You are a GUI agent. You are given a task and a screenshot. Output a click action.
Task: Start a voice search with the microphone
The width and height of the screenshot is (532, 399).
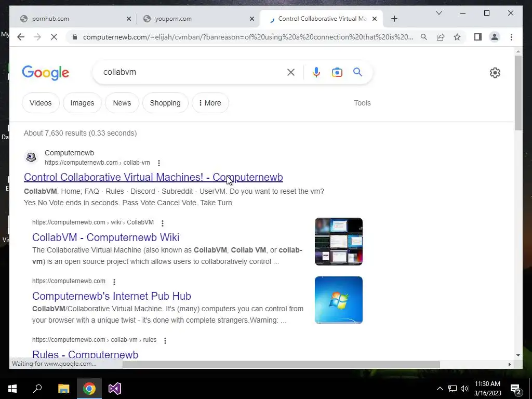tap(316, 72)
